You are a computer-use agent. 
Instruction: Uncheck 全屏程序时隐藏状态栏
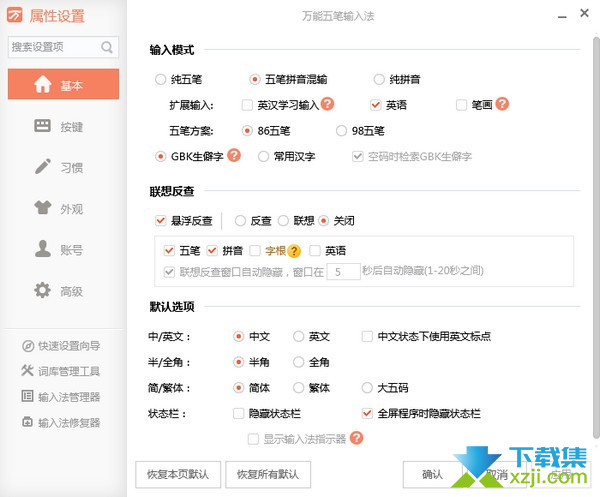(x=367, y=413)
